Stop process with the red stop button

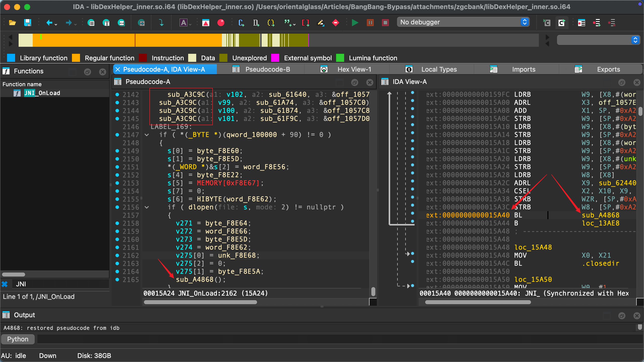tap(385, 23)
